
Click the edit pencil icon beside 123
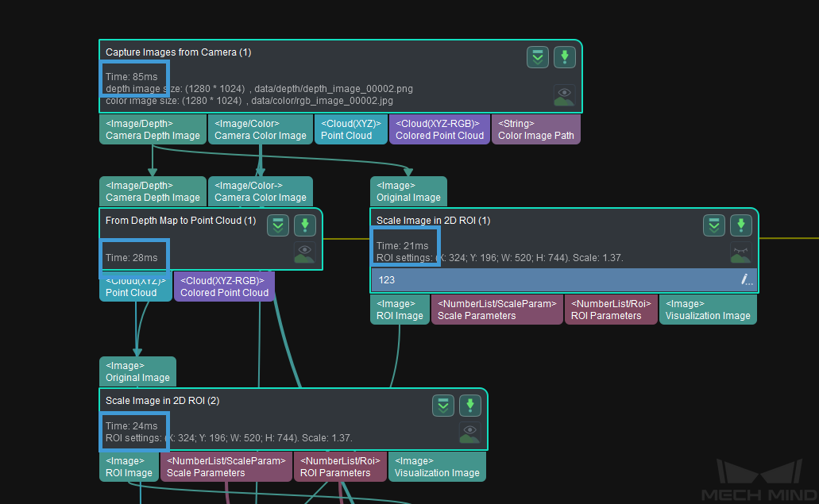pos(746,279)
